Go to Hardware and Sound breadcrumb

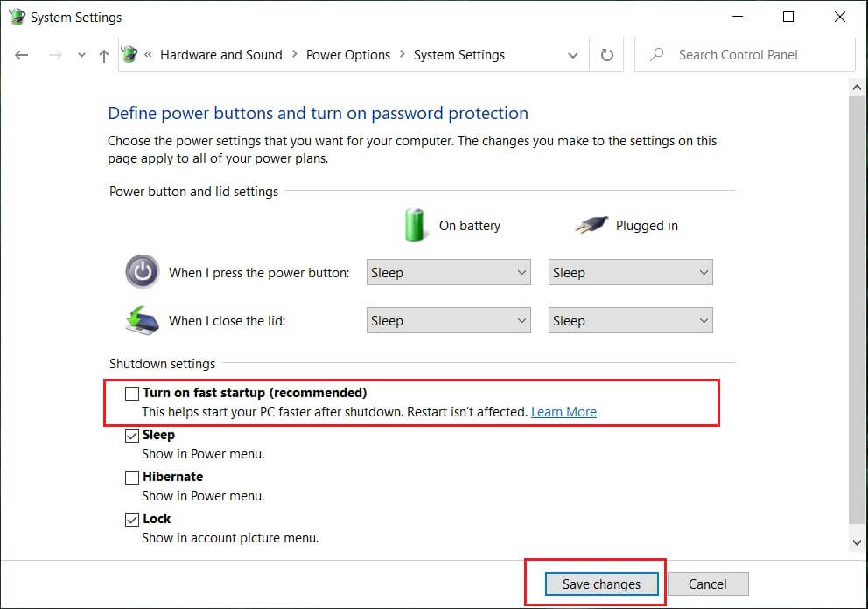tap(221, 55)
